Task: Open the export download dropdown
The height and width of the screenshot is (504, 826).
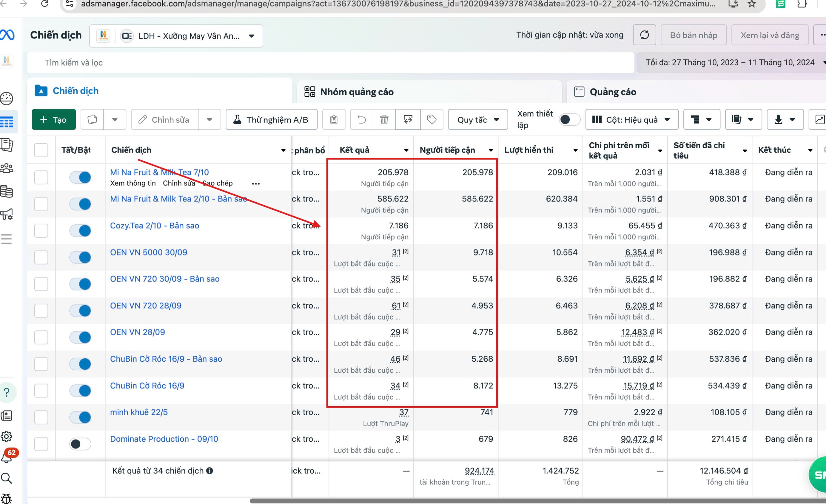Action: pyautogui.click(x=785, y=119)
